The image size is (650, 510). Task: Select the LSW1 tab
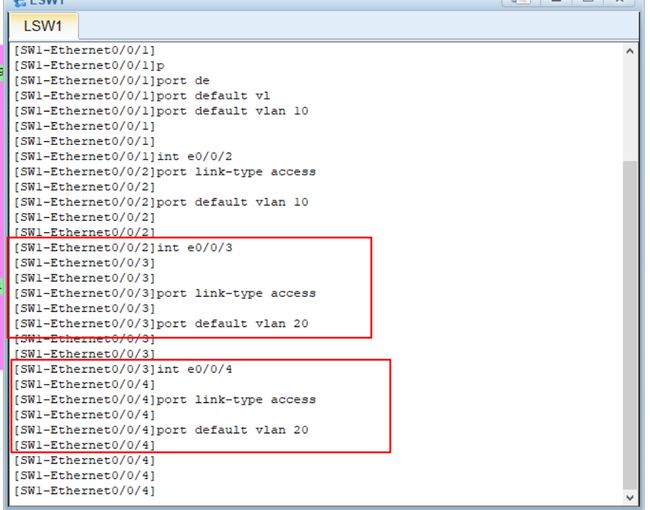(x=43, y=26)
